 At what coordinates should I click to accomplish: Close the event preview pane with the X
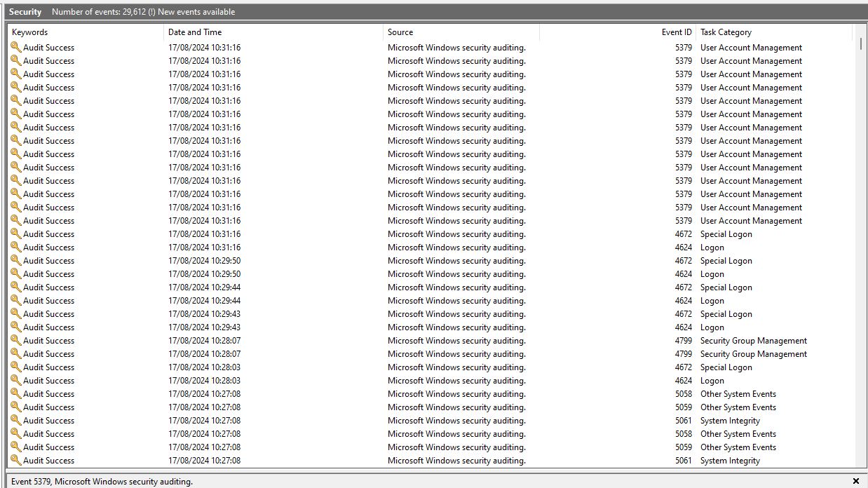855,481
